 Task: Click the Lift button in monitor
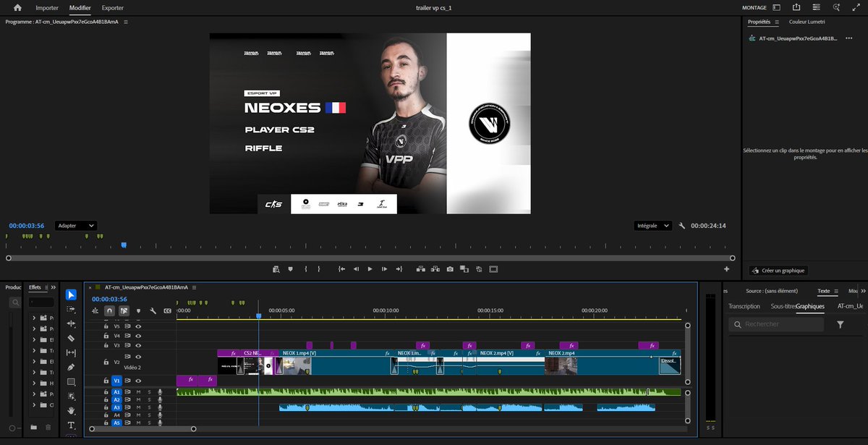click(420, 269)
